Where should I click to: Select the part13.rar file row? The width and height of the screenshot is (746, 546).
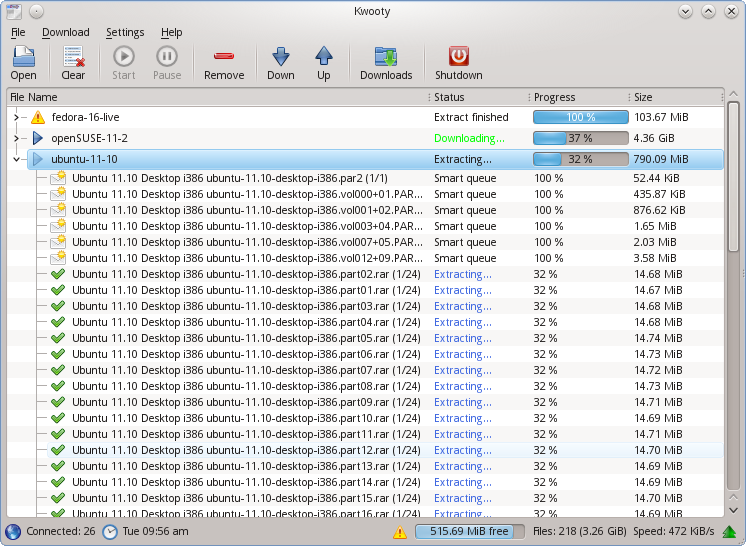[x=385, y=466]
